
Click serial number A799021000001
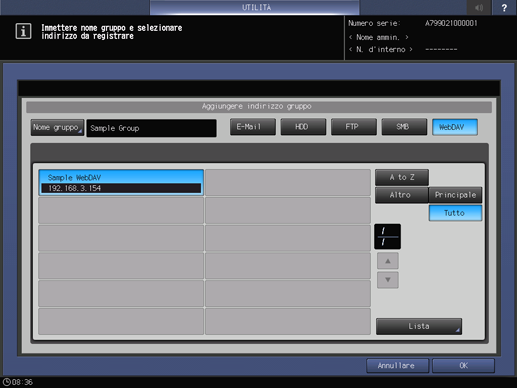[x=451, y=23]
